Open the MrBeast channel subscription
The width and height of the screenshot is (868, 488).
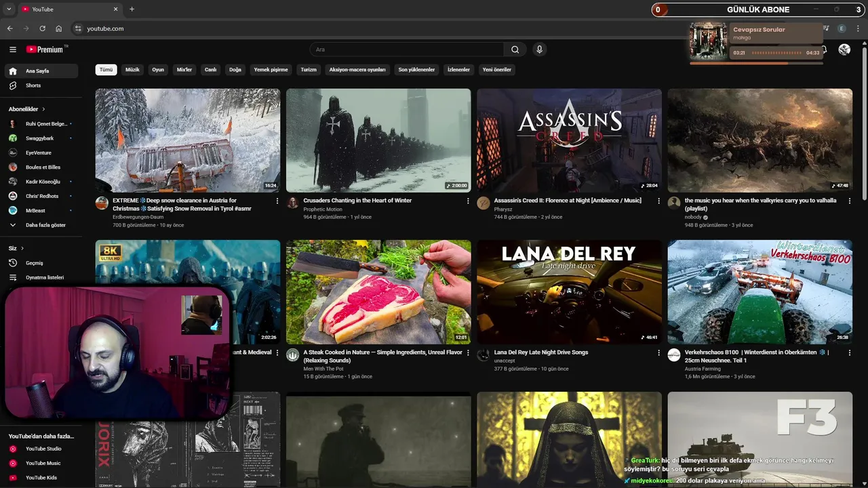point(41,210)
